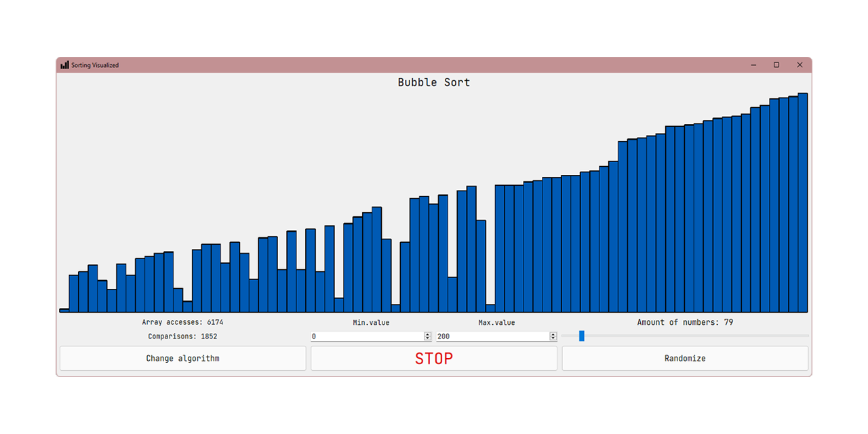Click the Sorting Visualized app icon
Image resolution: width=868 pixels, height=434 pixels.
[64, 65]
